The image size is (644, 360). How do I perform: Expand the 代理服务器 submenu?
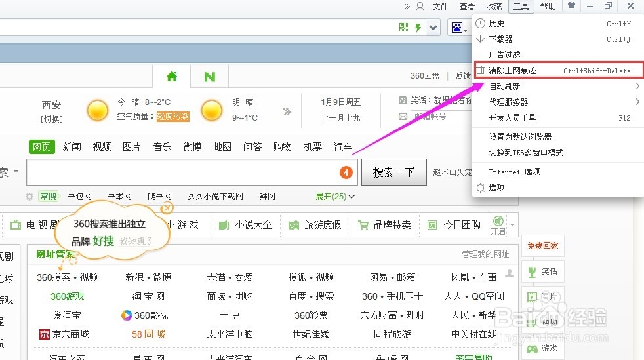557,102
